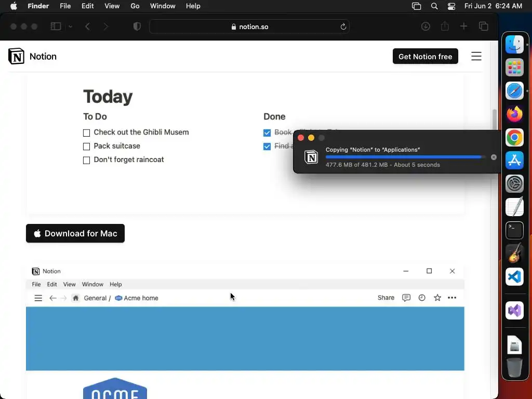The height and width of the screenshot is (399, 532).
Task: Open the Trash in the Dock
Action: click(x=515, y=368)
